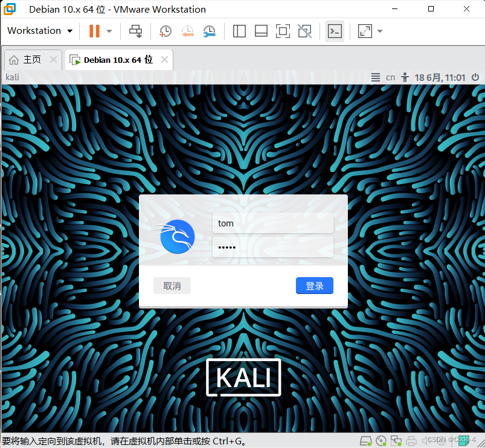Minimize the VMware Workstation window

(x=394, y=9)
